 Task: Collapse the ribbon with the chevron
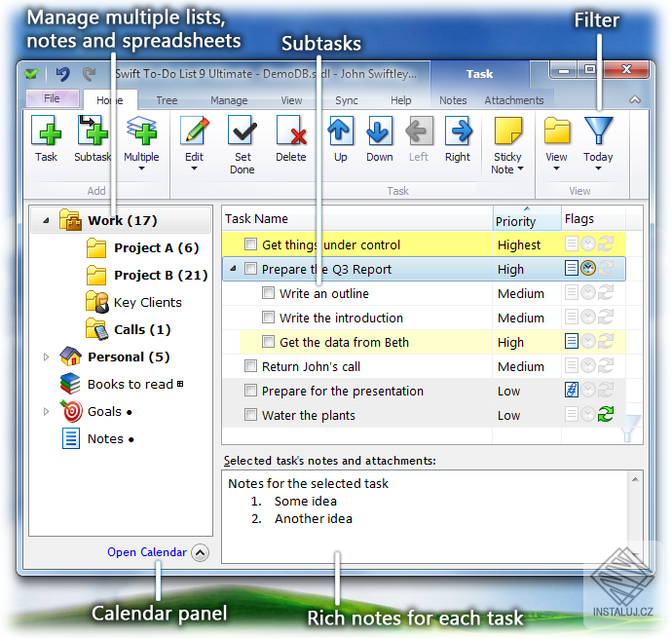[x=635, y=100]
